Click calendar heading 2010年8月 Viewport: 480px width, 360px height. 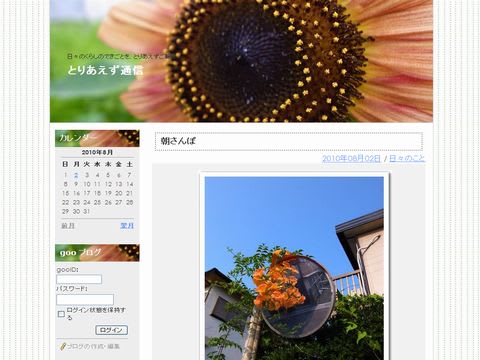tap(97, 152)
